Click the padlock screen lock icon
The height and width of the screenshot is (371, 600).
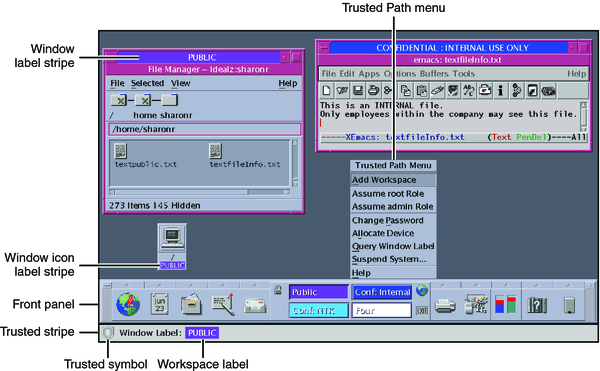(x=278, y=290)
